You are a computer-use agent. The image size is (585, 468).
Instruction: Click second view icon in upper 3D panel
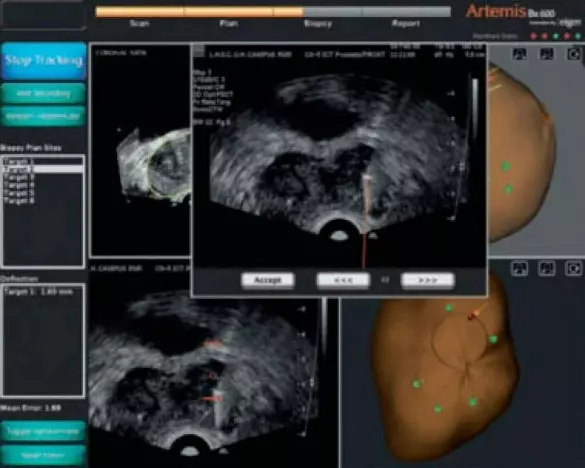[x=547, y=54]
